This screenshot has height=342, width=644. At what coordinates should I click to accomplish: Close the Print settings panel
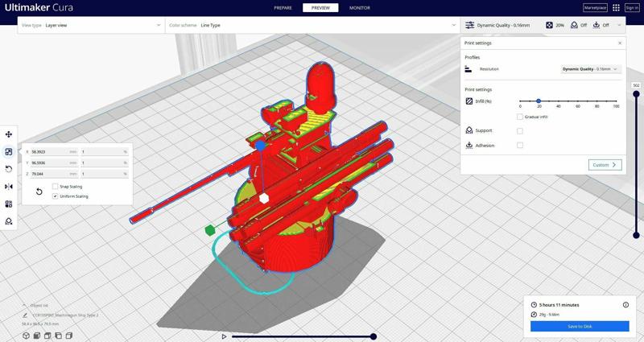point(620,43)
